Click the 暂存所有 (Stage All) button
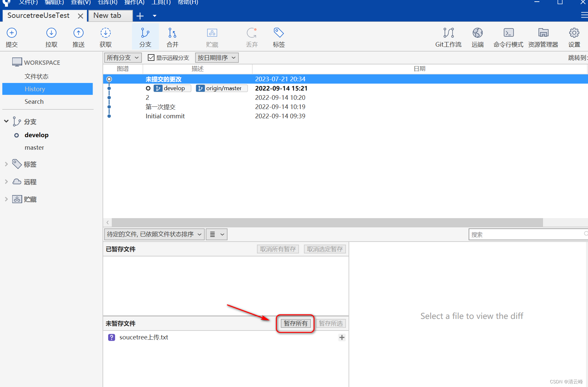The height and width of the screenshot is (387, 588). (x=296, y=323)
